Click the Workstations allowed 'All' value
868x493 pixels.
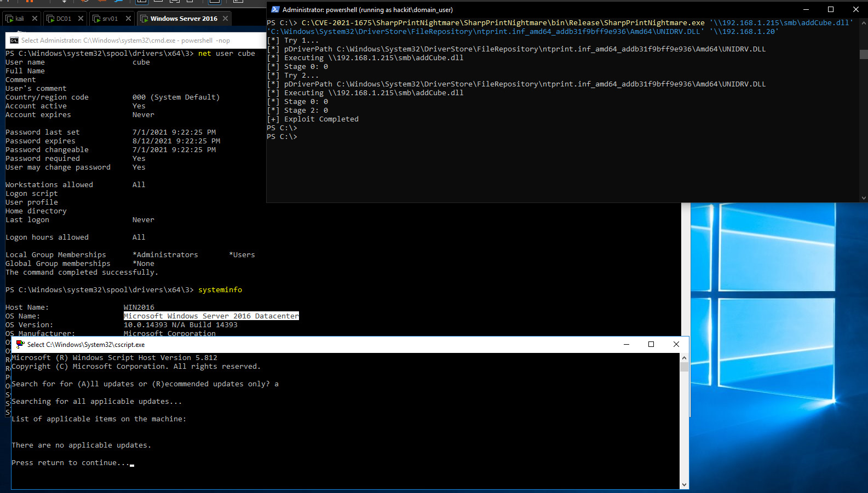coord(139,185)
